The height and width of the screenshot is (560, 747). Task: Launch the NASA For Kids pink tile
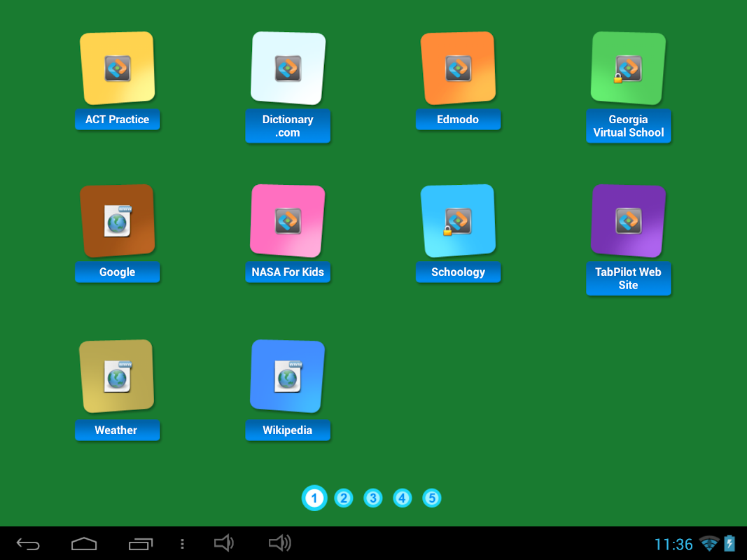pos(288,221)
